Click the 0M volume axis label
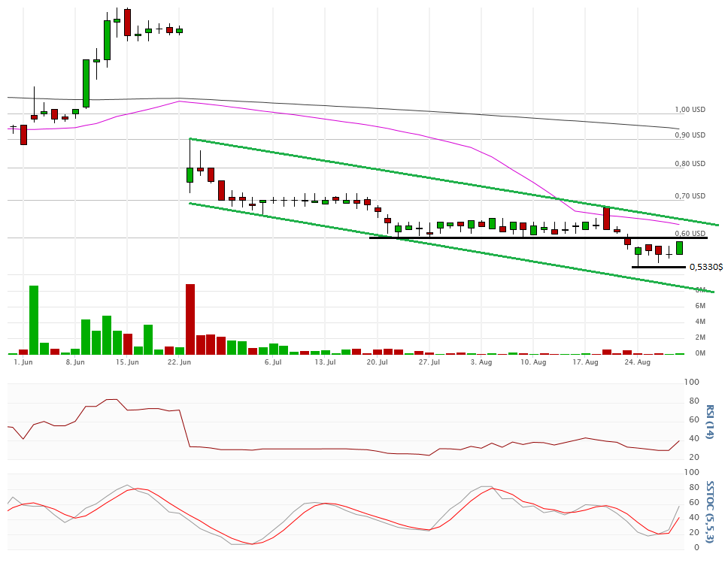This screenshot has height=575, width=728. coord(700,353)
